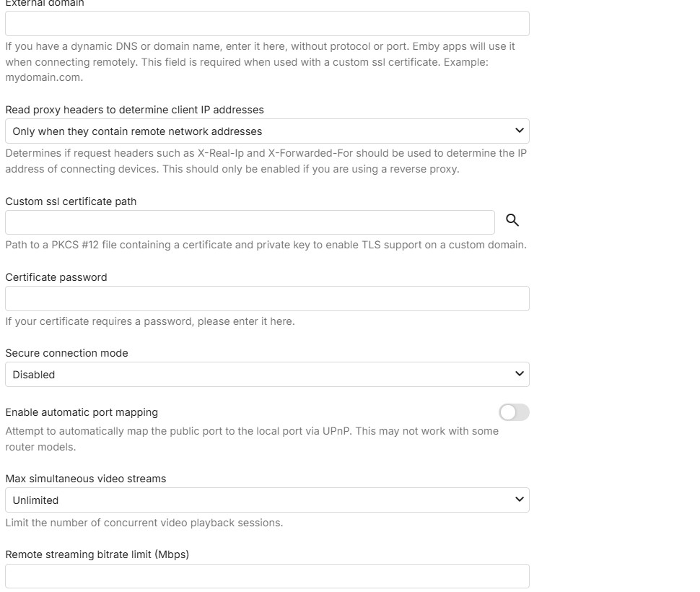This screenshot has height=592, width=700.
Task: Click the search icon beside certificate path
Action: (x=512, y=221)
